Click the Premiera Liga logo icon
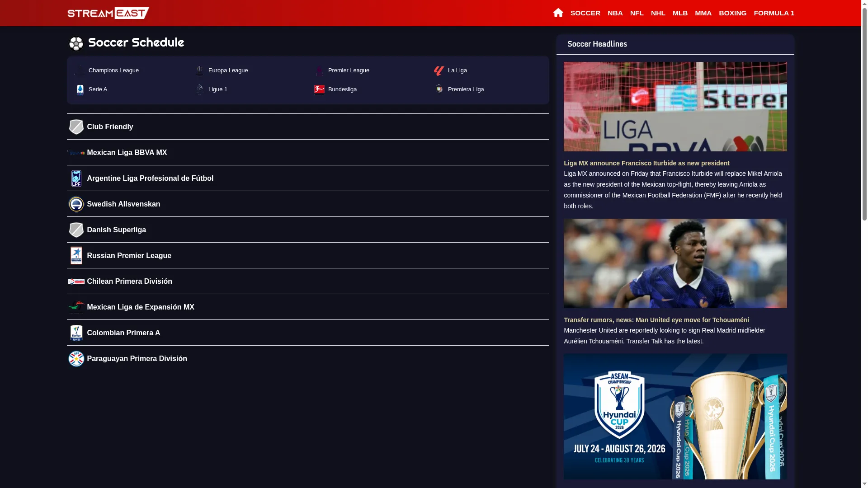The width and height of the screenshot is (868, 488). [x=439, y=89]
